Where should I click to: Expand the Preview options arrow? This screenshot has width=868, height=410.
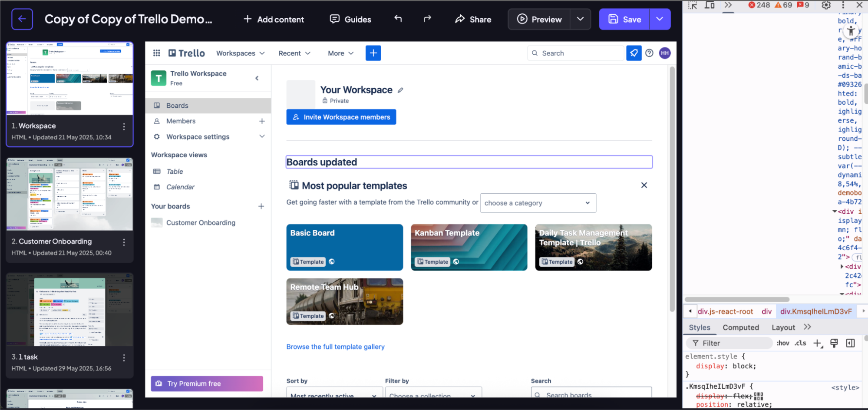point(581,19)
